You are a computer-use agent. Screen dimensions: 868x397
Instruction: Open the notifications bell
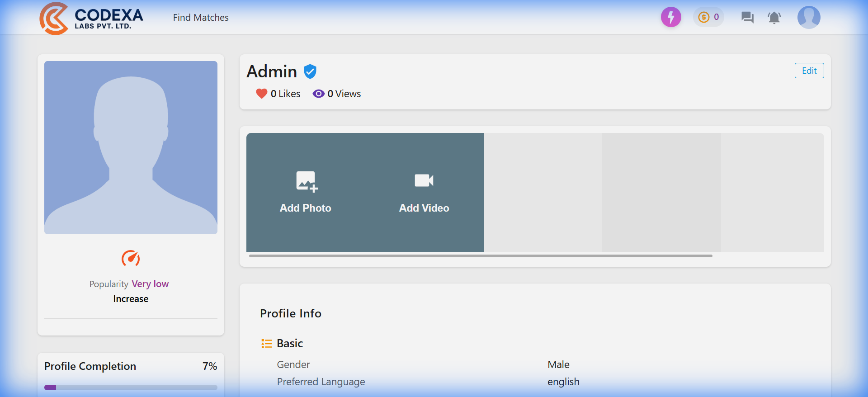(x=774, y=18)
